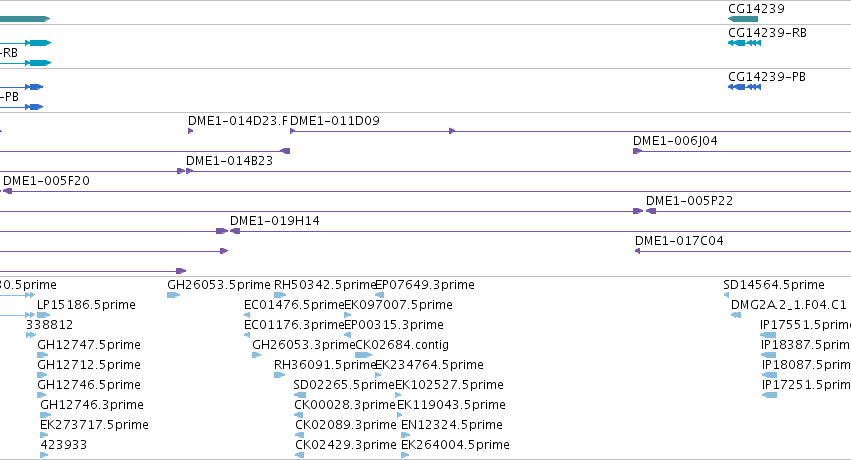Click the DME1-006J04 start arrowhead
851x460 pixels.
tap(637, 151)
